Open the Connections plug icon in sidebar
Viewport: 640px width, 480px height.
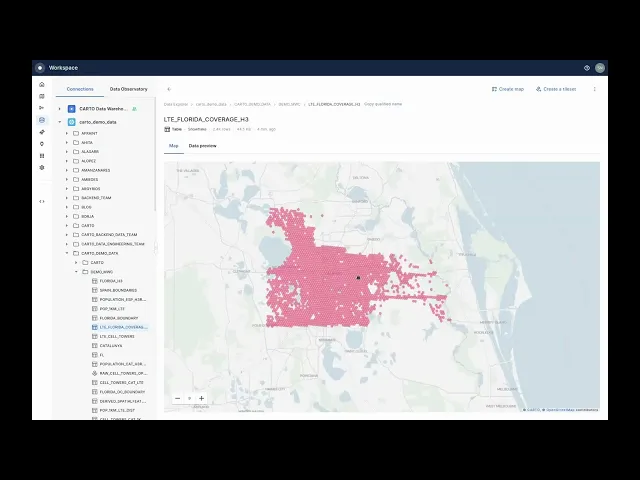click(x=42, y=132)
